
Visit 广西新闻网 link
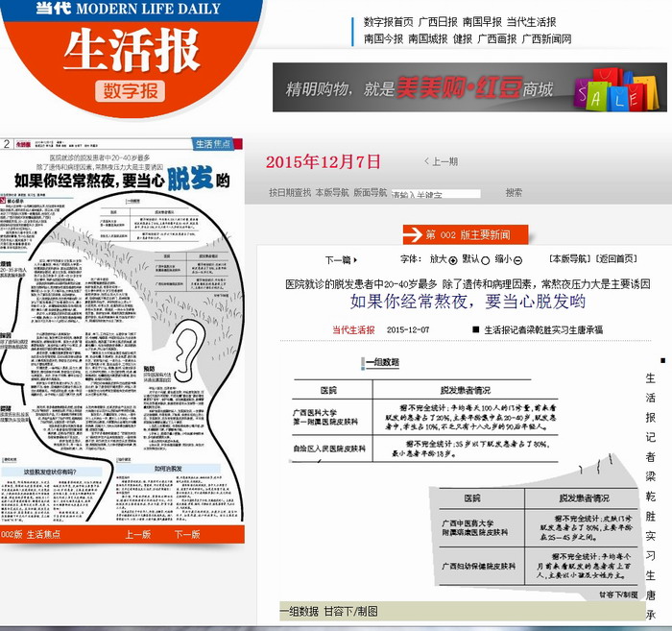tap(546, 39)
